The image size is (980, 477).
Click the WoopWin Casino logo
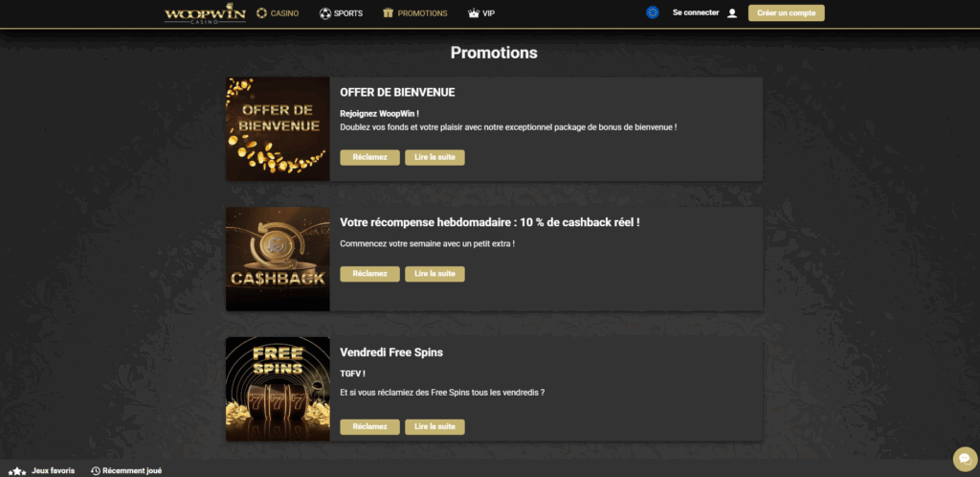[205, 13]
